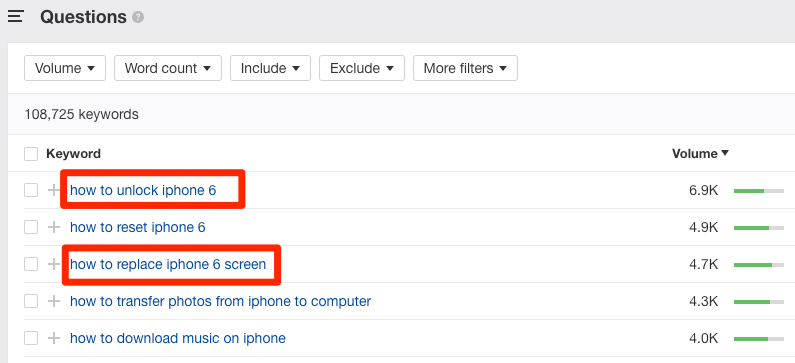Open the Include filter menu

pos(270,68)
